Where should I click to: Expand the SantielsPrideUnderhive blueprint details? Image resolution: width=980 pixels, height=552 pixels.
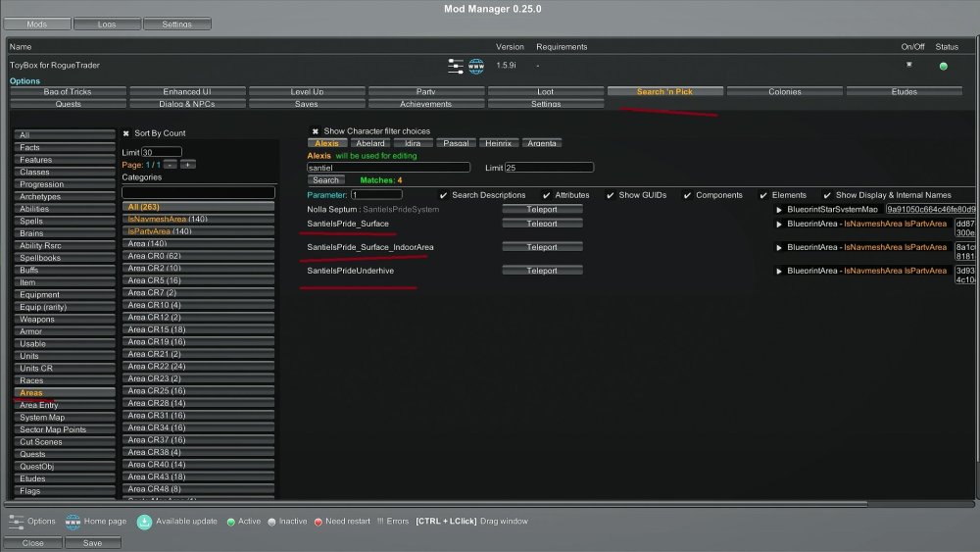pyautogui.click(x=779, y=271)
